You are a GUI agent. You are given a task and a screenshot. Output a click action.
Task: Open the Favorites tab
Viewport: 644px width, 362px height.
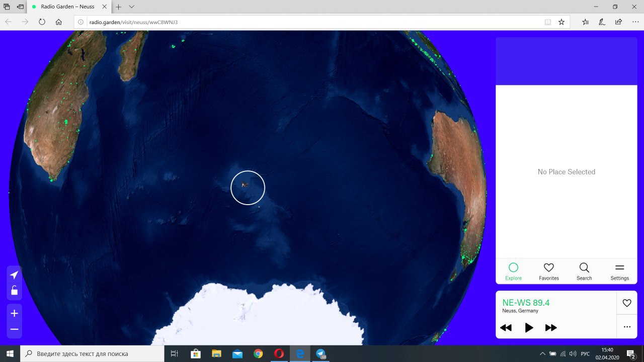coord(549,271)
